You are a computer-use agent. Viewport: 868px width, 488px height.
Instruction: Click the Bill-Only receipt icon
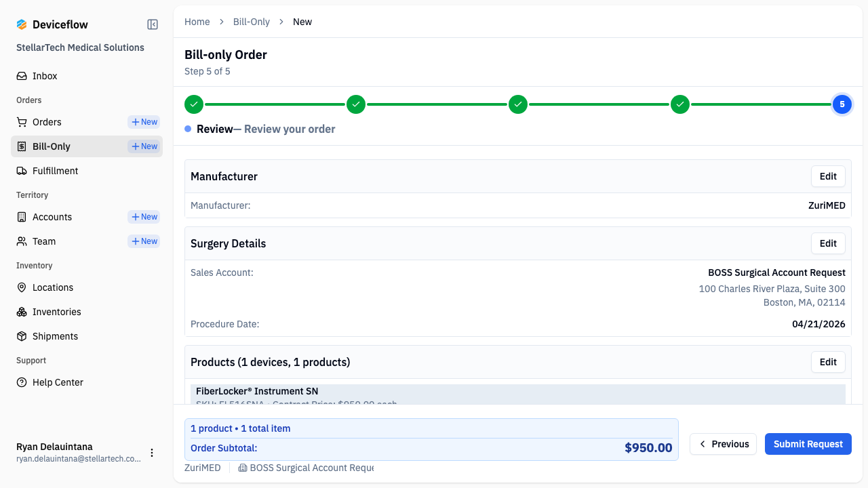pyautogui.click(x=22, y=146)
